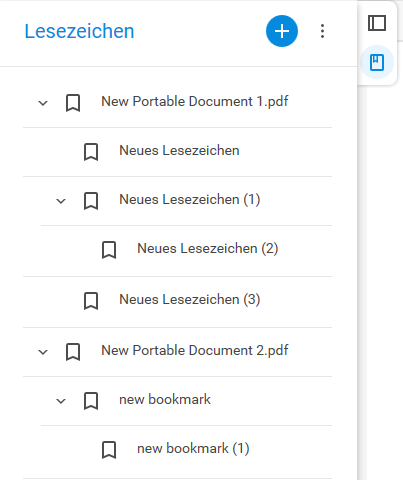Click bookmark icon beside Neues Lesezeichen (3)
This screenshot has height=480, width=403.
91,301
